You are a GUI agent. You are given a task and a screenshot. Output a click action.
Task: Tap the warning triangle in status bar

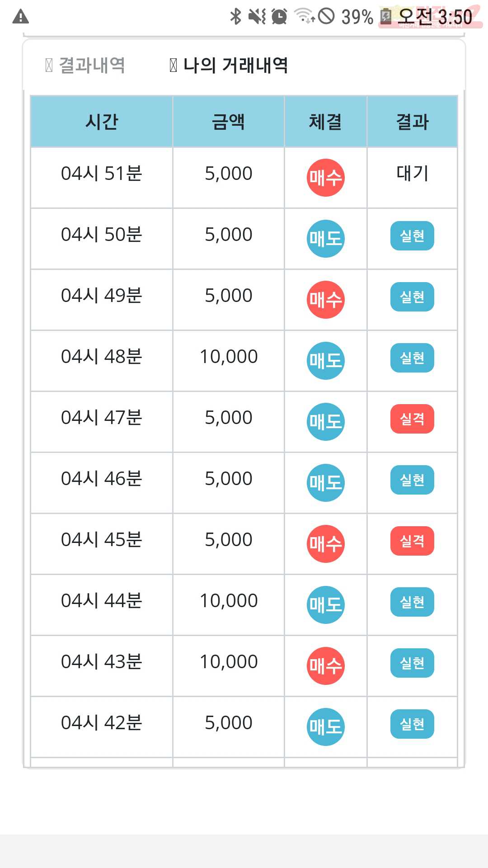click(x=20, y=17)
